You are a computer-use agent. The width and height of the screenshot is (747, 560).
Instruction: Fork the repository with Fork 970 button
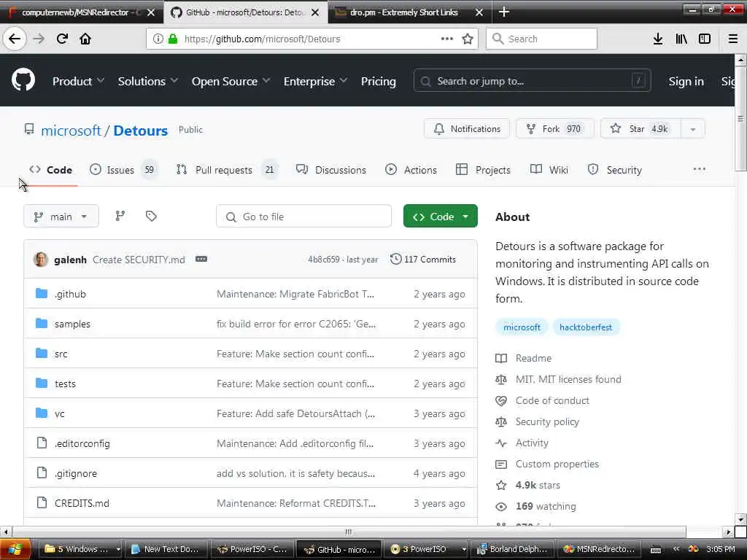point(555,128)
